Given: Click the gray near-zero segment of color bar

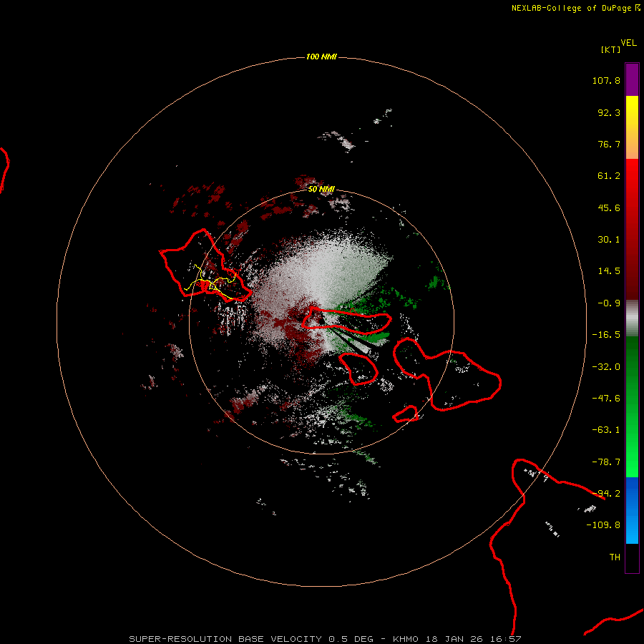Looking at the screenshot, I should pos(632,318).
